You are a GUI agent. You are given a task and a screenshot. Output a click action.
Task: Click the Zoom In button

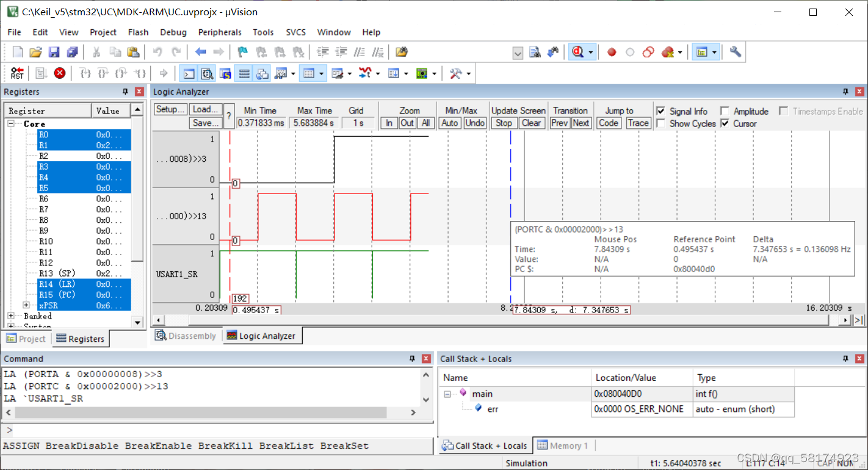point(389,123)
